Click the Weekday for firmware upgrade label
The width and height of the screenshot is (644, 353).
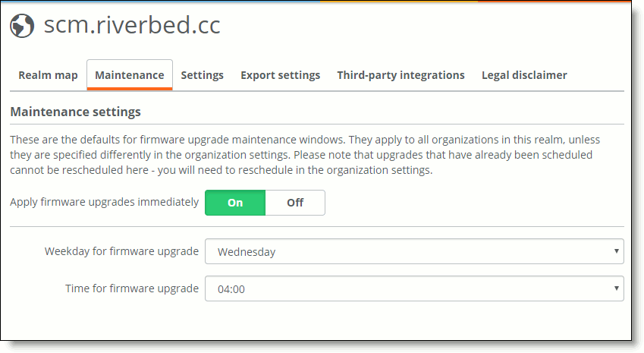point(121,251)
